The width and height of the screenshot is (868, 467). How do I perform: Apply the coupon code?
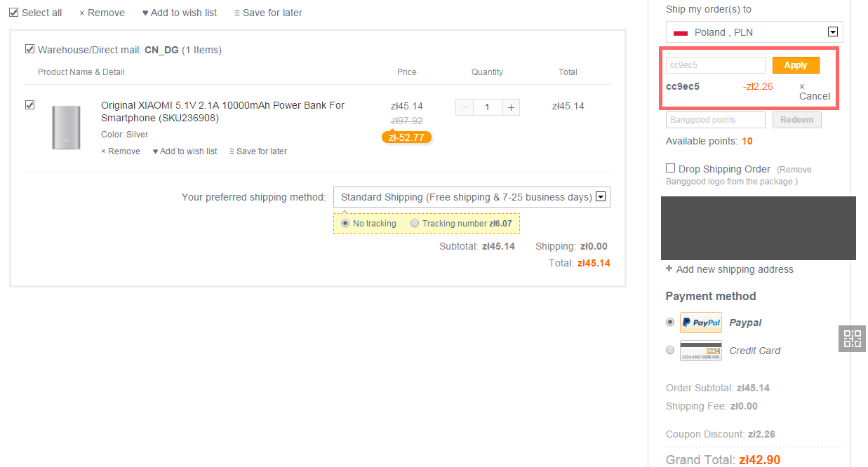796,65
